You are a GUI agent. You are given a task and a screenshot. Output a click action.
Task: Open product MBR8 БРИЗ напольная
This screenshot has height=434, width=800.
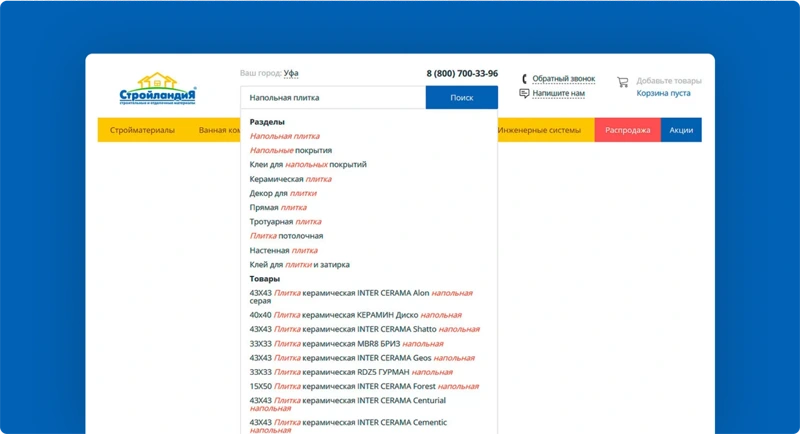(346, 344)
